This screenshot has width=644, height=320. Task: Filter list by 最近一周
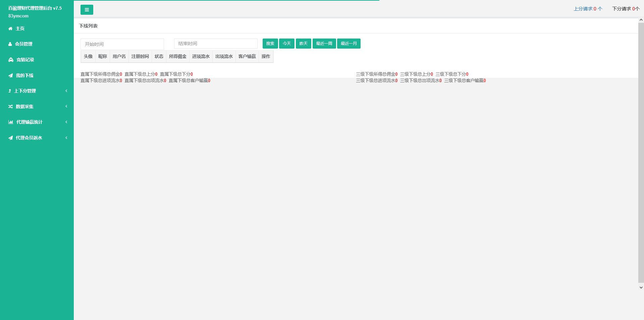(324, 44)
